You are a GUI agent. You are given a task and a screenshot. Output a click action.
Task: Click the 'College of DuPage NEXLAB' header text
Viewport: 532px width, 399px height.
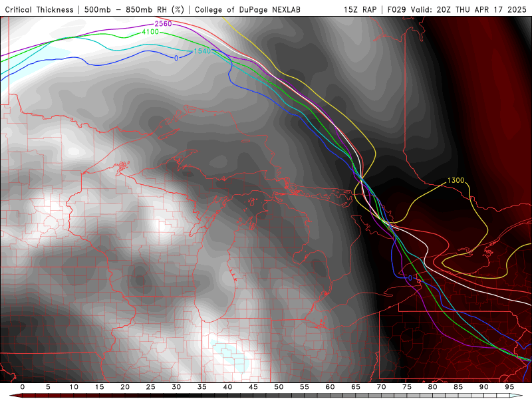(247, 10)
